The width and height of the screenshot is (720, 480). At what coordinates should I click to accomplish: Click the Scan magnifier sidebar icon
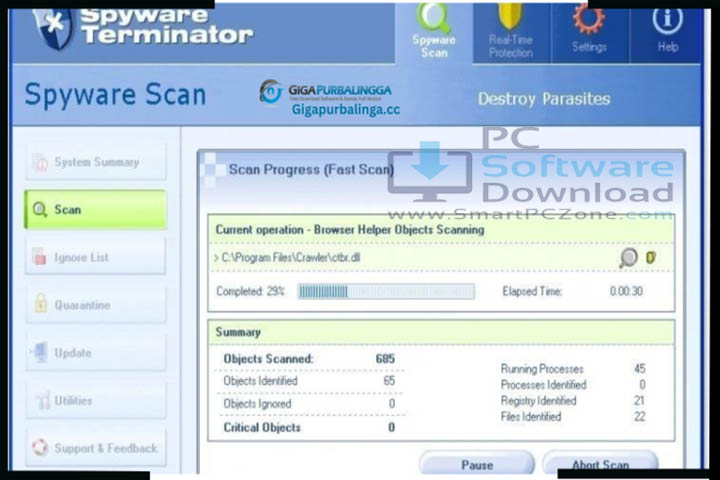[x=40, y=210]
